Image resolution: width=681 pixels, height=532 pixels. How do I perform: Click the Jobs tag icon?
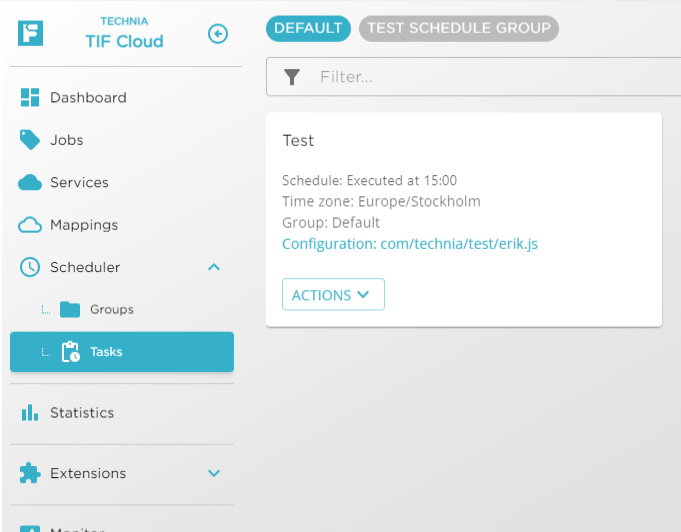[30, 140]
